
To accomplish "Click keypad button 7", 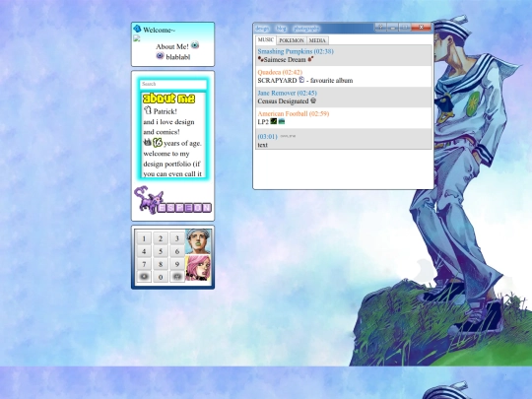I will tap(144, 264).
